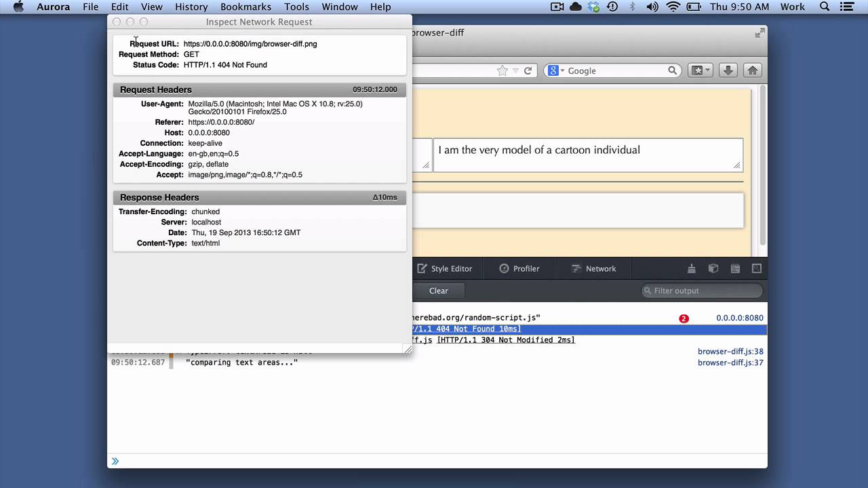Bookmark this page with the star icon
The image size is (868, 488).
click(x=502, y=70)
